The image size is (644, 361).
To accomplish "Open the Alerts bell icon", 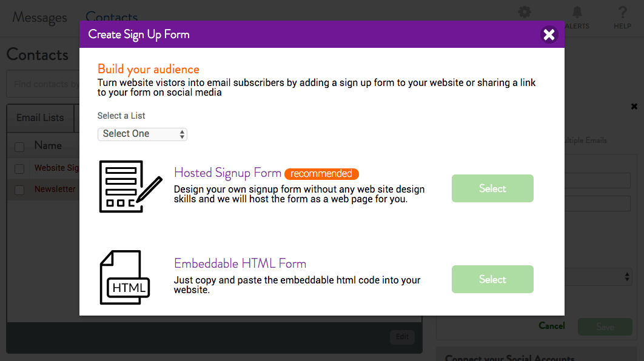I will [577, 17].
